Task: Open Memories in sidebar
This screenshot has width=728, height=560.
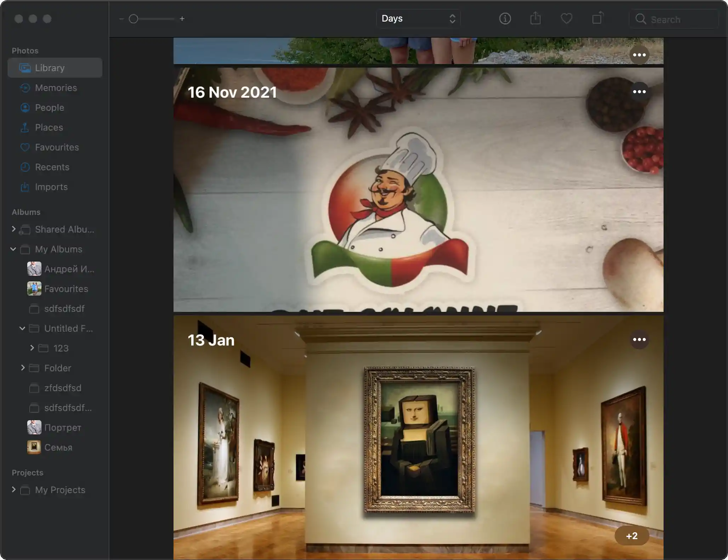Action: [55, 88]
